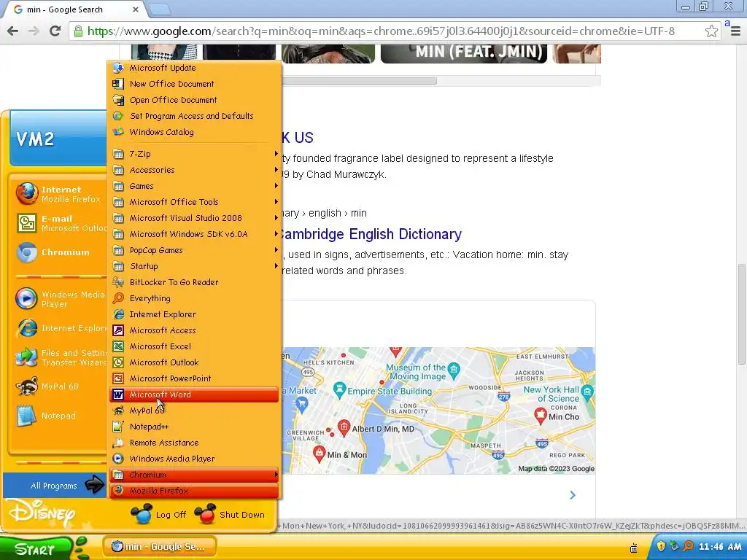Expand the 7-Zip submenu
Screen dimensions: 747x560
click(194, 154)
